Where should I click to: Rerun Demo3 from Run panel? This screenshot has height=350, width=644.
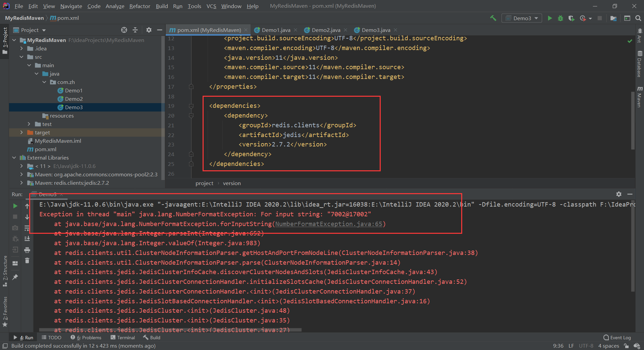(15, 206)
